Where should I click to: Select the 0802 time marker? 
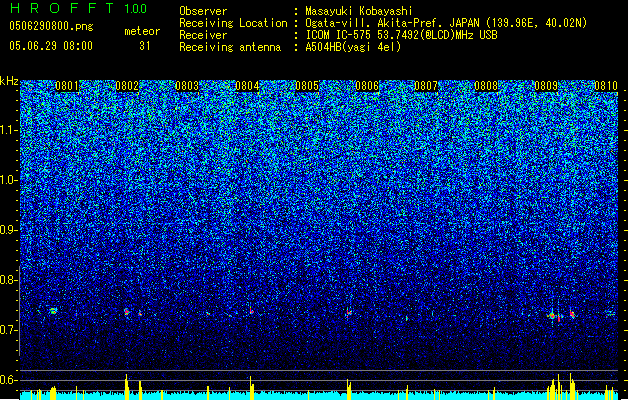click(127, 86)
